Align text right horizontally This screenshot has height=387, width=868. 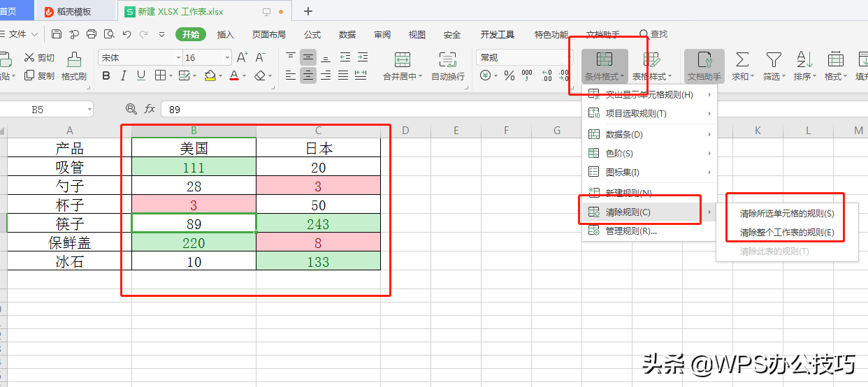coord(326,75)
